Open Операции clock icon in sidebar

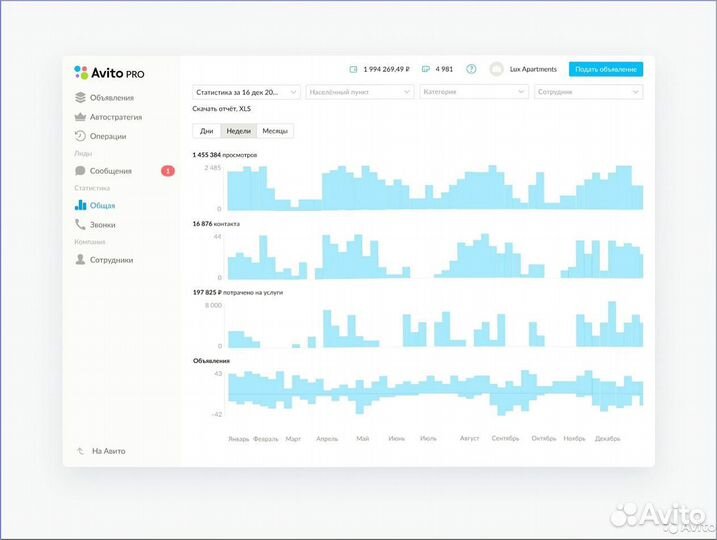coord(80,136)
